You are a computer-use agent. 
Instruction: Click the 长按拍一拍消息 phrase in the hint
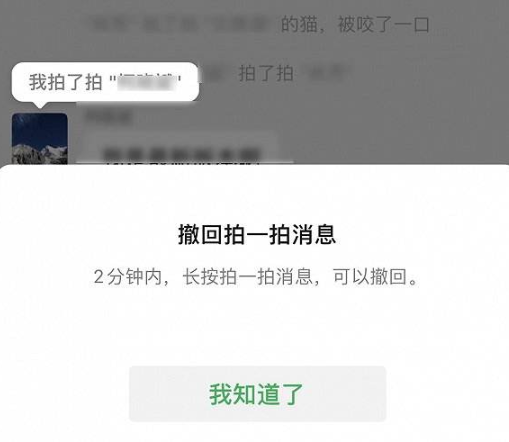click(x=247, y=277)
